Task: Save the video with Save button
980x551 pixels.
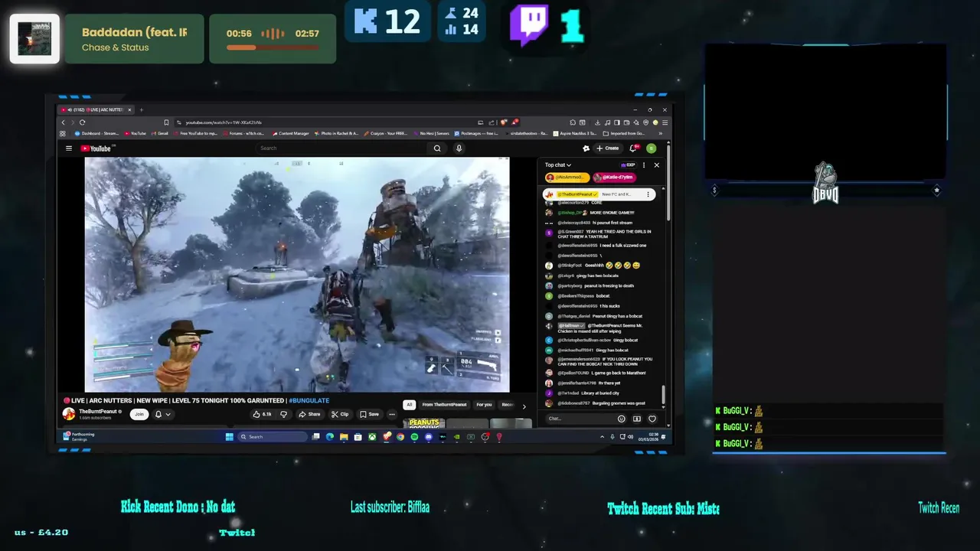Action: point(369,414)
